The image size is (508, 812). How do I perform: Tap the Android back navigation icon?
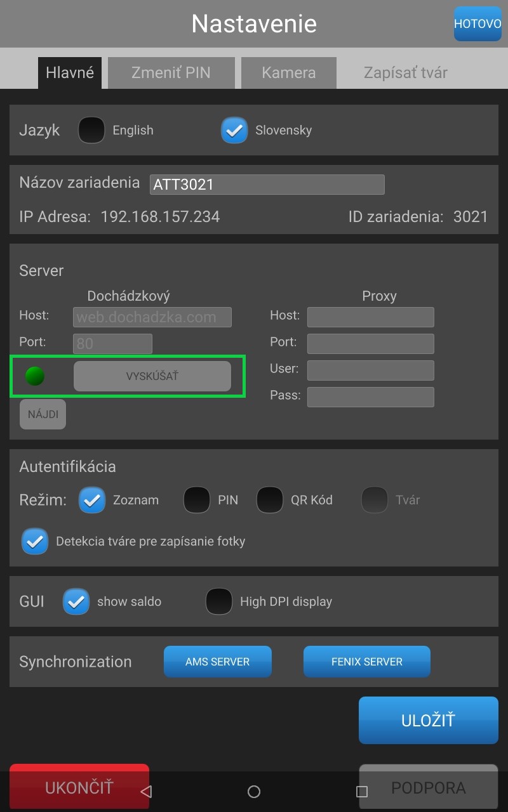coord(146,791)
